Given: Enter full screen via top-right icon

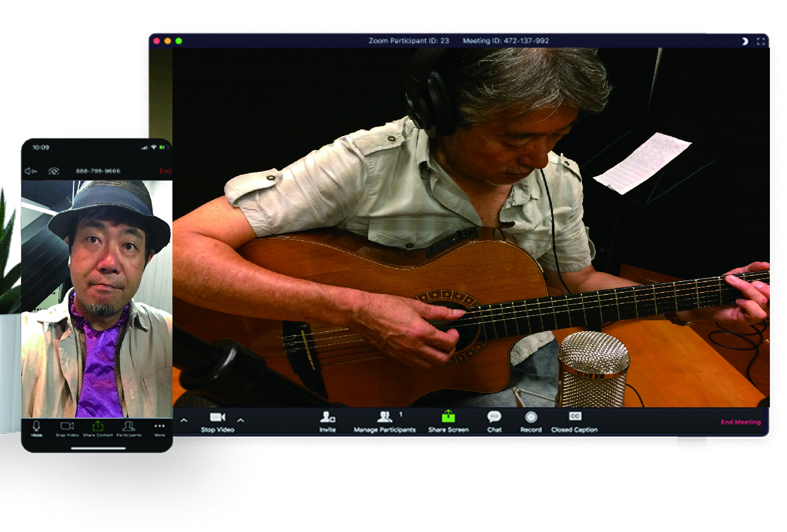Looking at the screenshot, I should click(761, 41).
